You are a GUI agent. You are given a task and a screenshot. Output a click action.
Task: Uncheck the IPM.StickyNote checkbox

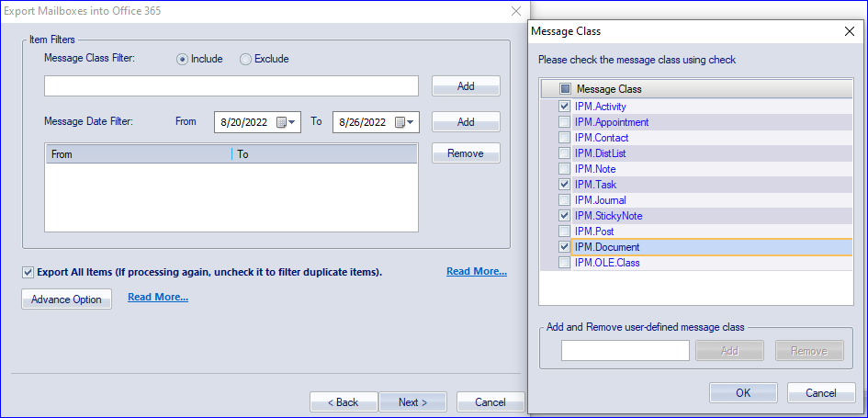coord(564,216)
